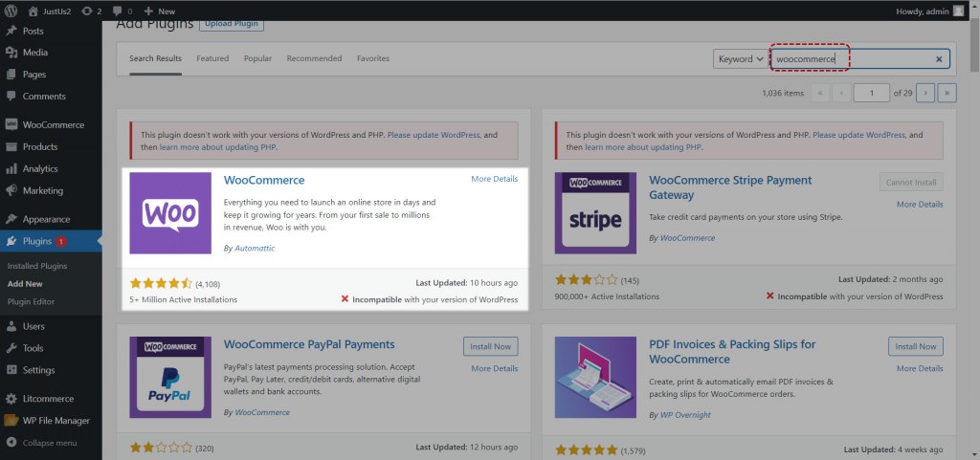Click the Stripe plugin author WooCommerce link
Viewport: 980px width, 460px height.
(x=687, y=238)
